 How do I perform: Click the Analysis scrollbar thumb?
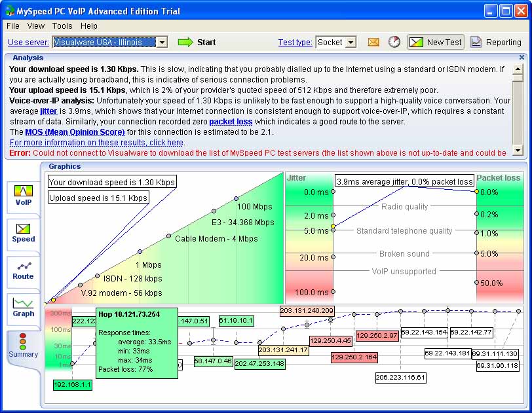[518, 77]
